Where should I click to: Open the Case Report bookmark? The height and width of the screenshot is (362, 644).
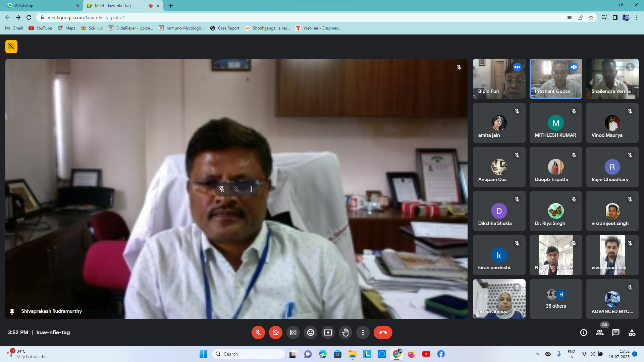coord(225,28)
